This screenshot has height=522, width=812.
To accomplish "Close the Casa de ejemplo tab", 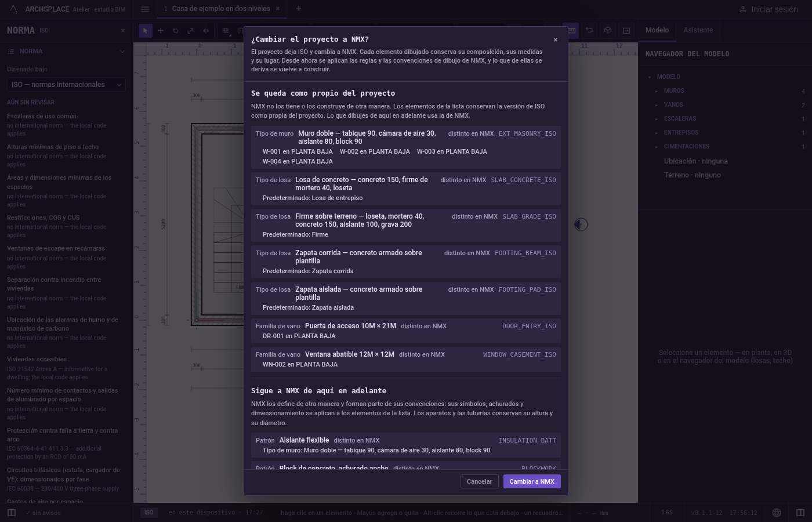I will pos(278,9).
